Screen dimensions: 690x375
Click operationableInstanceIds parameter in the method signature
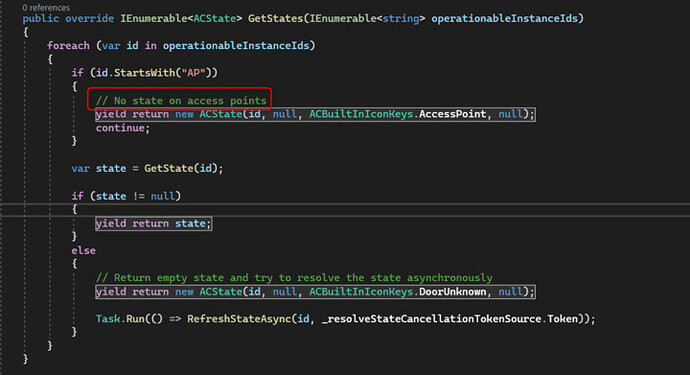[504, 18]
